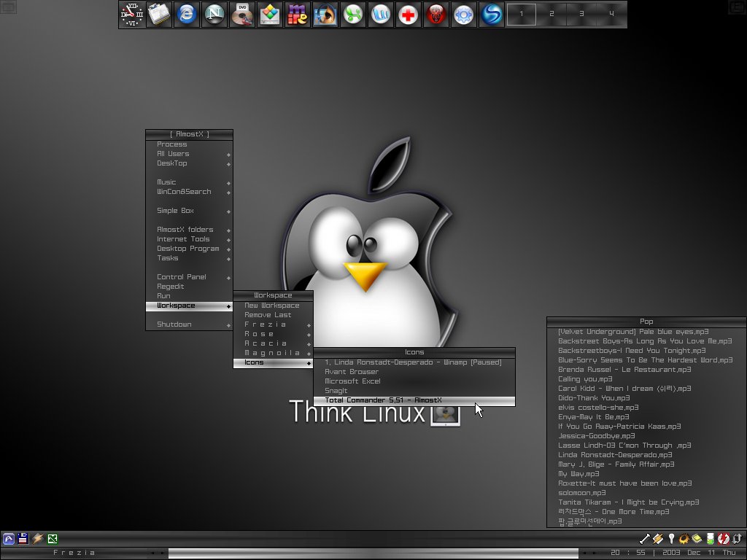Click the gray up-down arrows tray icon
747x560 pixels.
pyautogui.click(x=737, y=539)
